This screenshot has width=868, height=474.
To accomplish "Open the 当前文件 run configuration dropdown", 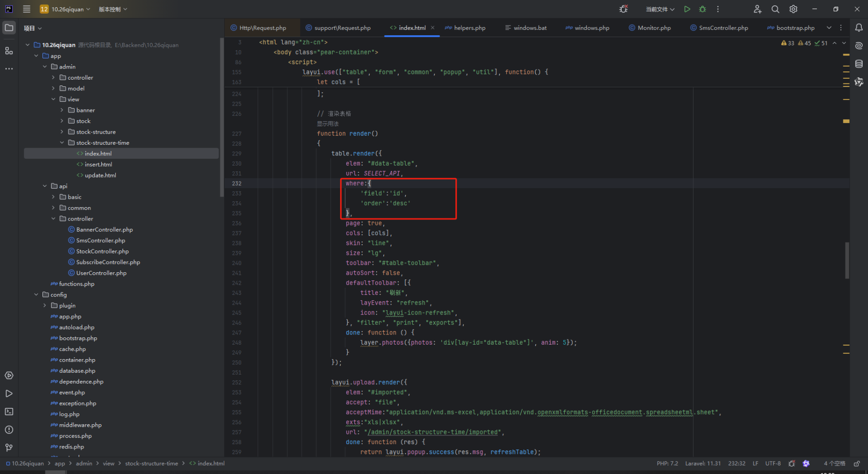I will (660, 9).
